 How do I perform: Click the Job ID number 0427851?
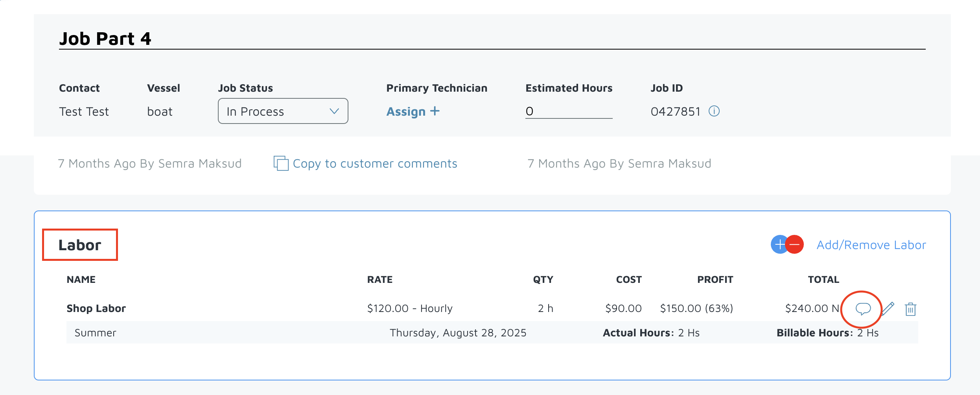click(x=675, y=112)
